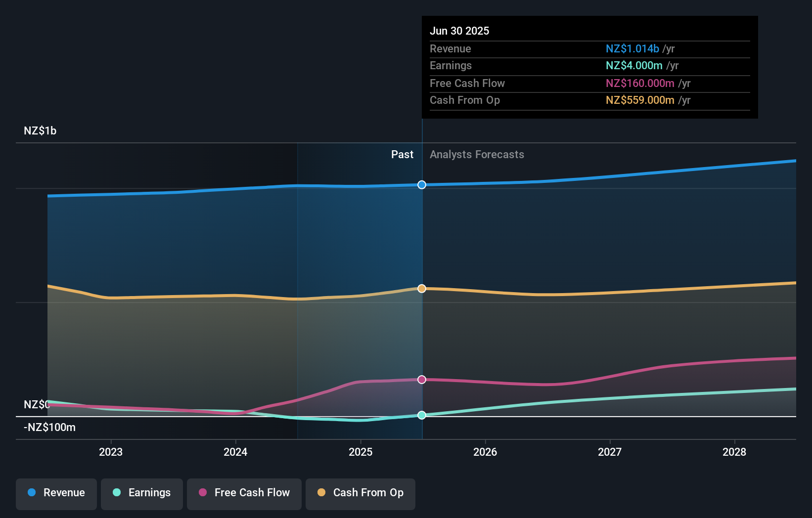Image resolution: width=812 pixels, height=518 pixels.
Task: Toggle the Cash From Op series visibility
Action: click(361, 493)
